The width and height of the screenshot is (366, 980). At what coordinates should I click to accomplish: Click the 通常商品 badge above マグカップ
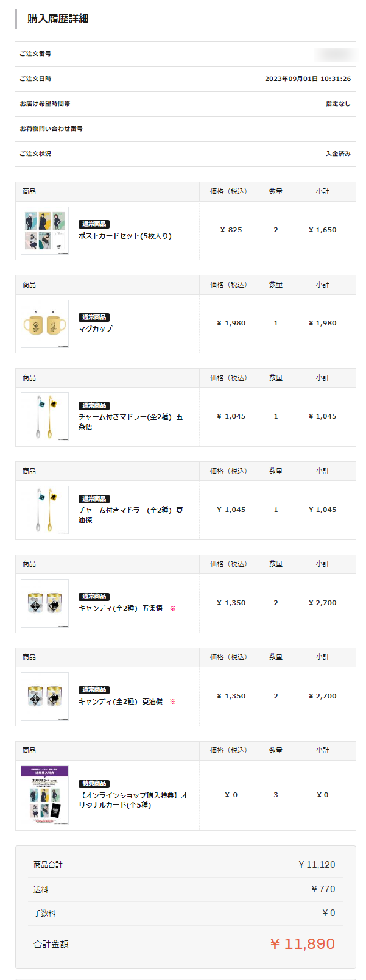tap(94, 318)
